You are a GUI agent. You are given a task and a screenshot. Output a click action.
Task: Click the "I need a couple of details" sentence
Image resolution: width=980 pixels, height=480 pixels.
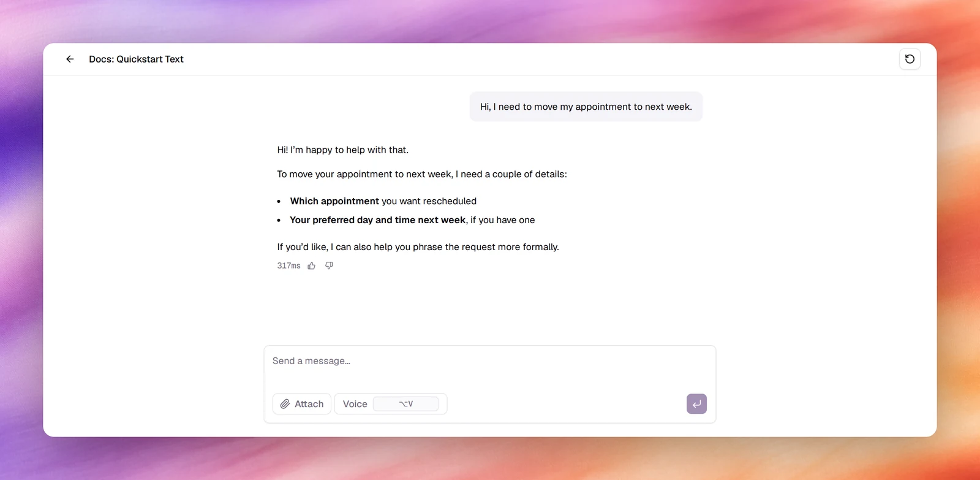click(x=422, y=175)
